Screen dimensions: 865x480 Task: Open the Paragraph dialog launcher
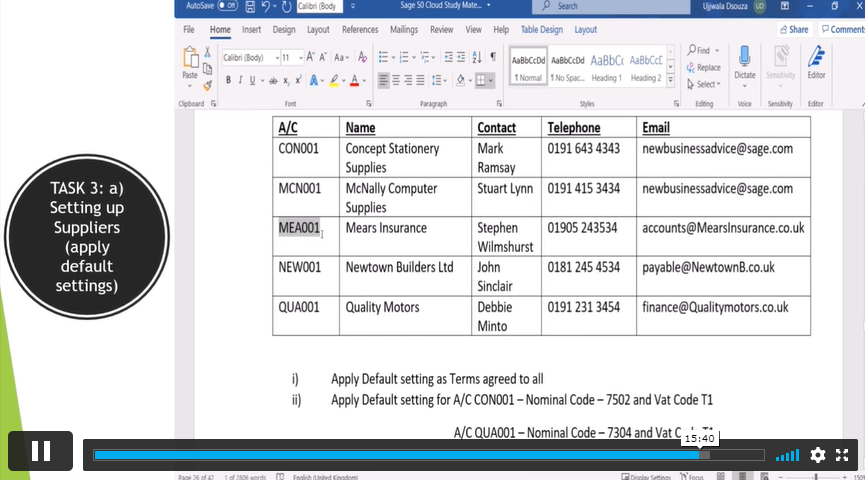499,104
